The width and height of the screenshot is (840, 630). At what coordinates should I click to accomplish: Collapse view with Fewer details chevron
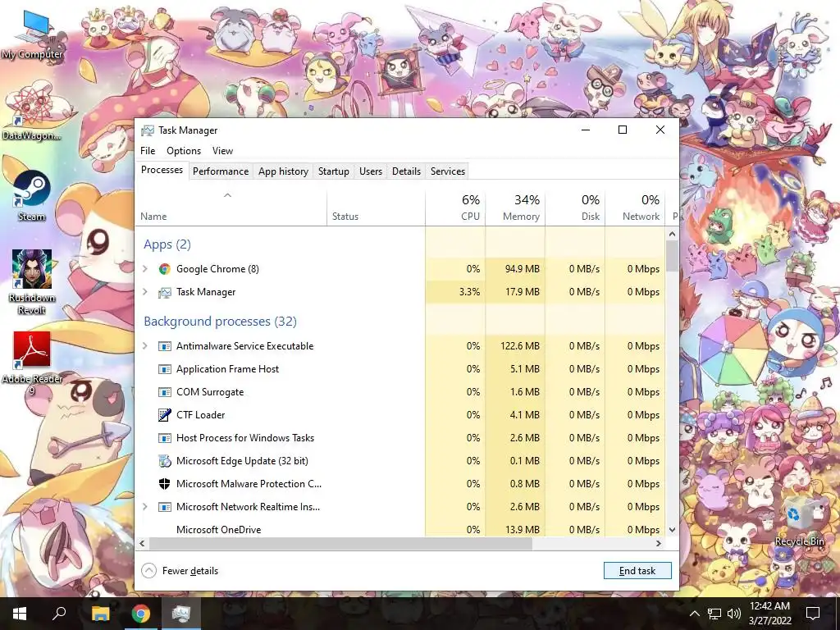coord(149,571)
